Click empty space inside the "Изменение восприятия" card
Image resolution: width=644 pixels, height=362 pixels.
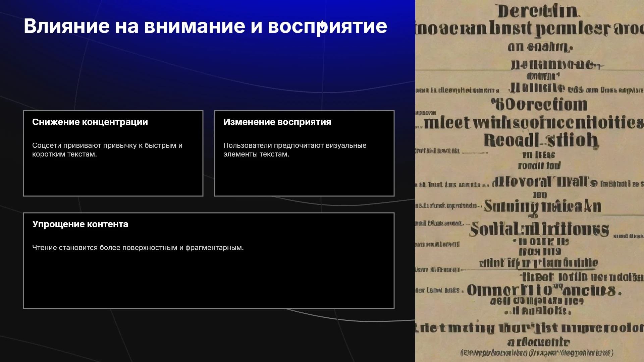coord(304,178)
